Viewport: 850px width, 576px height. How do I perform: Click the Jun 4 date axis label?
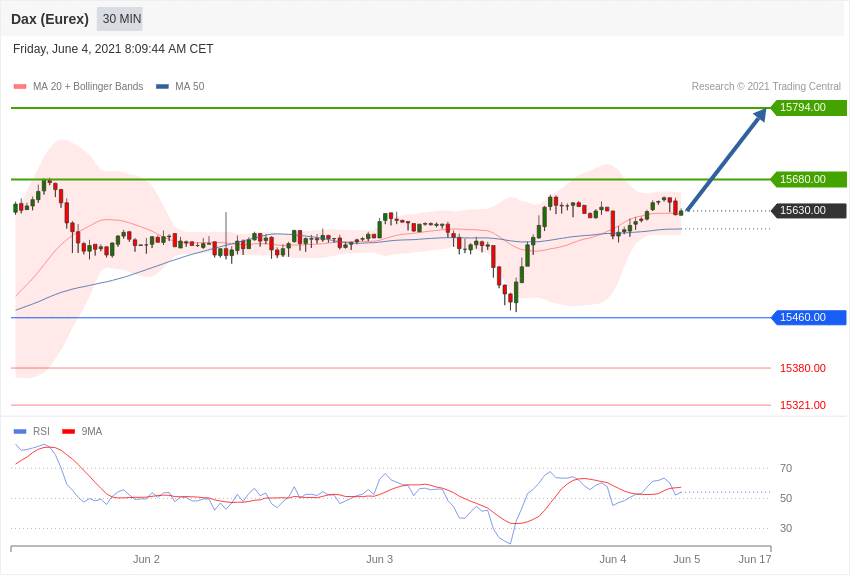(x=613, y=559)
